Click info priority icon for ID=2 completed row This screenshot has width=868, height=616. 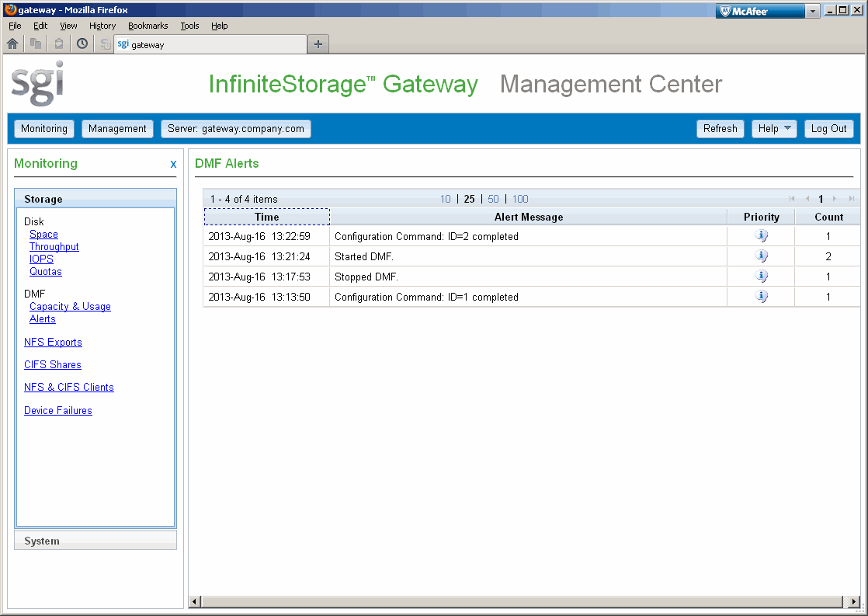(x=761, y=236)
